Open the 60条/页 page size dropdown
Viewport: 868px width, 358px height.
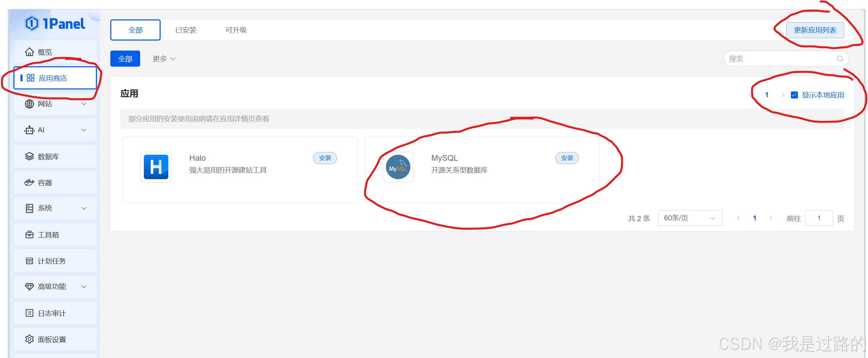coord(690,218)
